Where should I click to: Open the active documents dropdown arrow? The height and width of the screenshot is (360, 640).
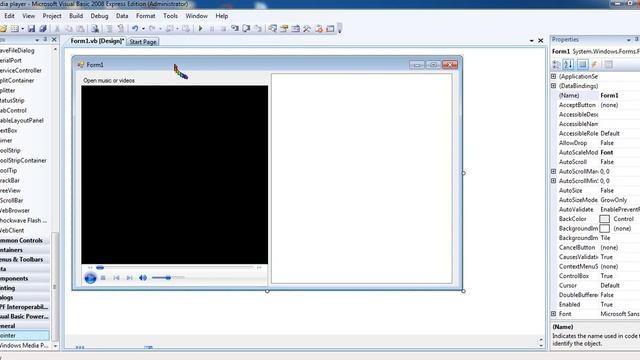[x=531, y=41]
